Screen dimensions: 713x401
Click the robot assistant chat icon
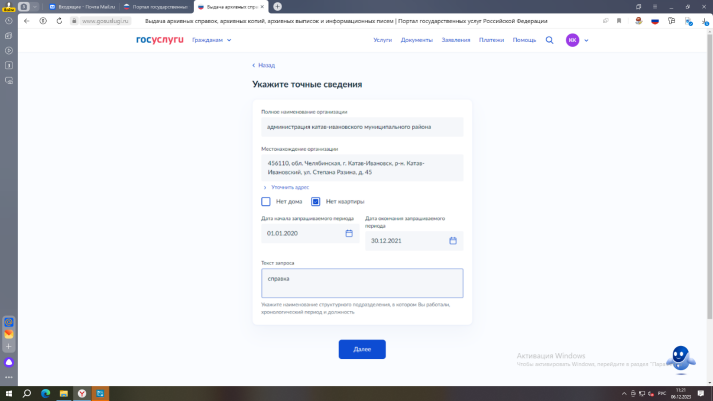point(681,357)
